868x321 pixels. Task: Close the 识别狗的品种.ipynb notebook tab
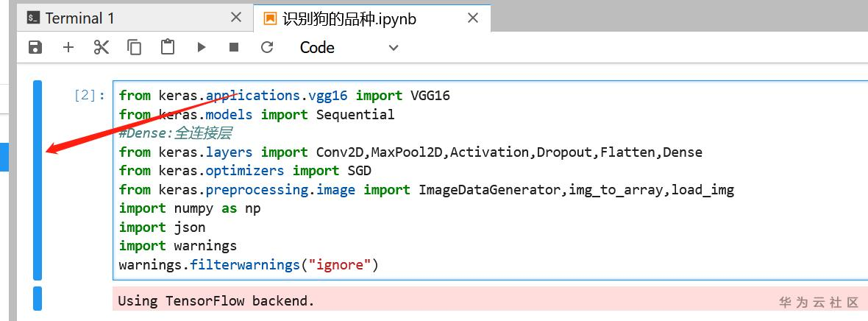(473, 18)
